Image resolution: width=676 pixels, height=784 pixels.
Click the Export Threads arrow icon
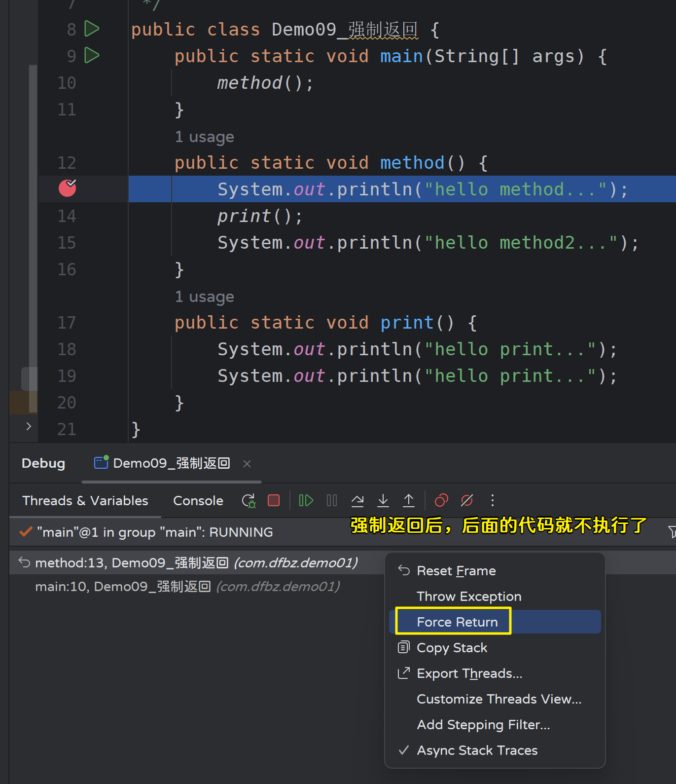point(403,673)
